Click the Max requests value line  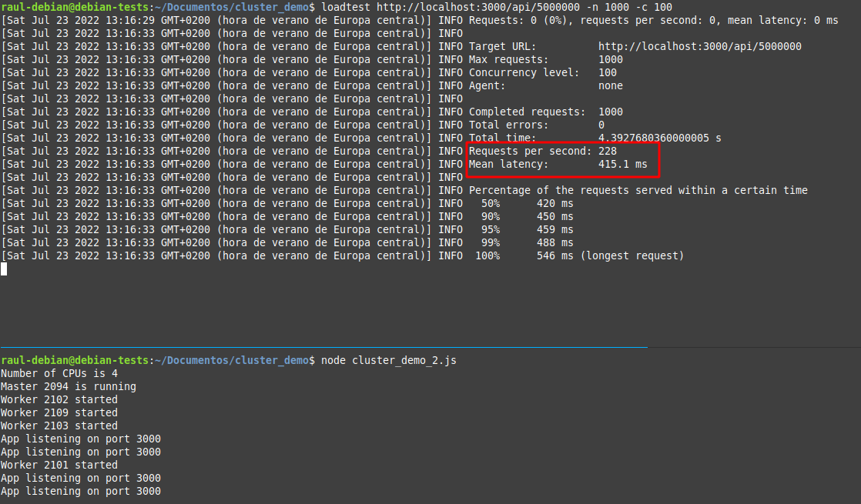coord(545,59)
